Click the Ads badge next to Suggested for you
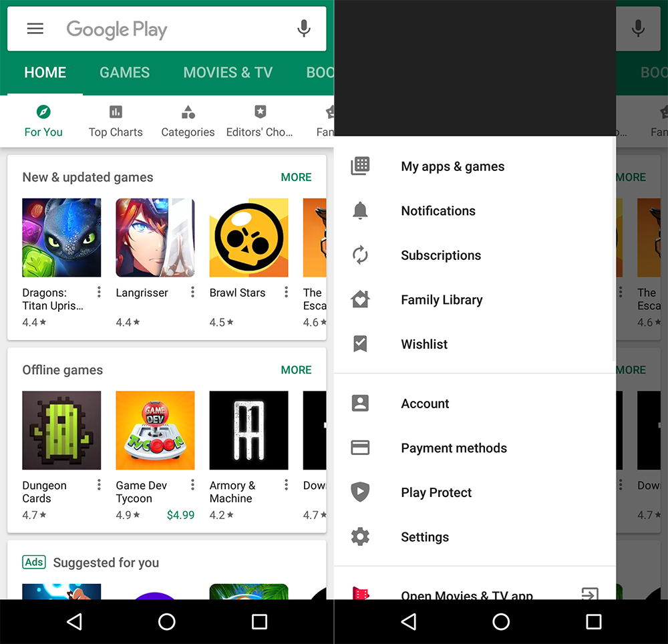The image size is (668, 644). pos(33,562)
